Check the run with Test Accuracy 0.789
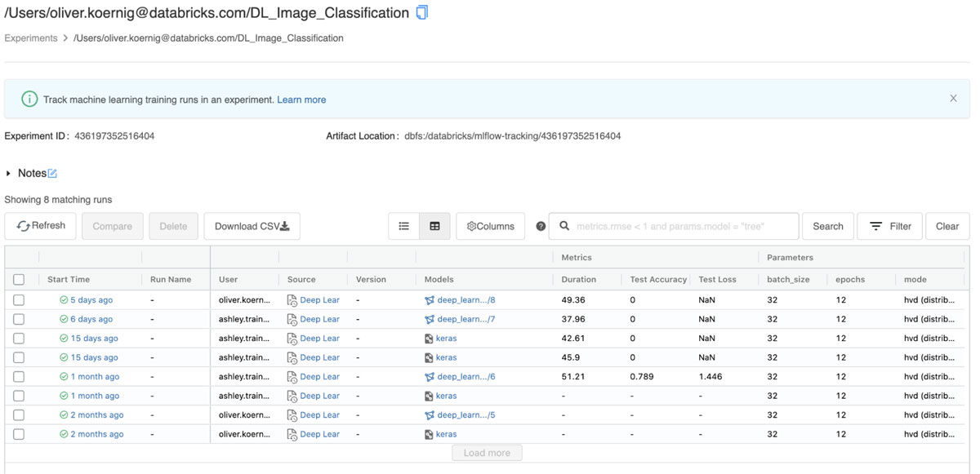The image size is (980, 474). pos(19,377)
